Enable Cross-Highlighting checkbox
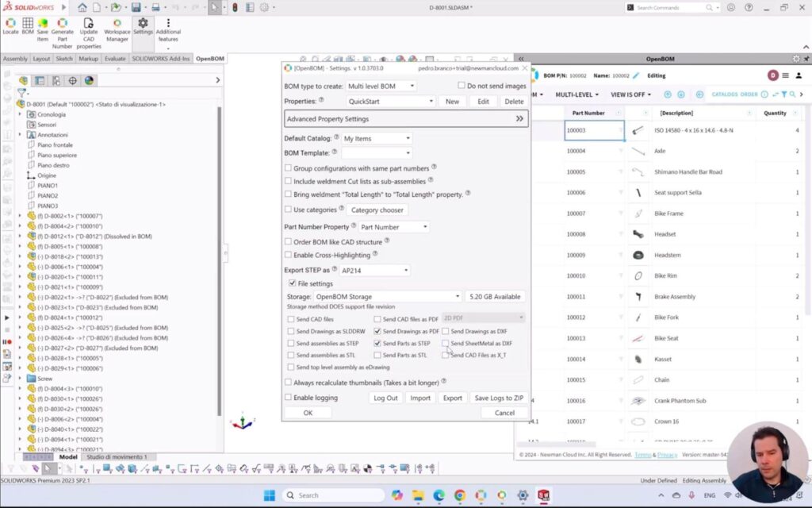 coord(288,255)
